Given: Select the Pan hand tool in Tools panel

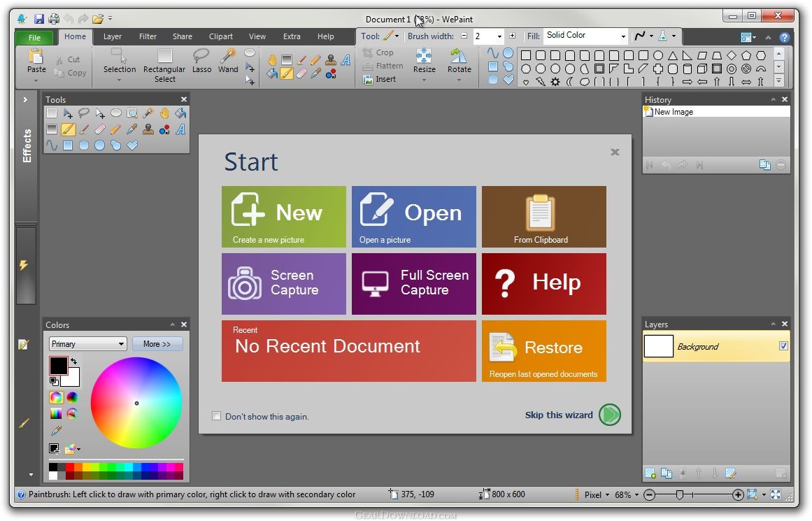Looking at the screenshot, I should click(x=164, y=113).
